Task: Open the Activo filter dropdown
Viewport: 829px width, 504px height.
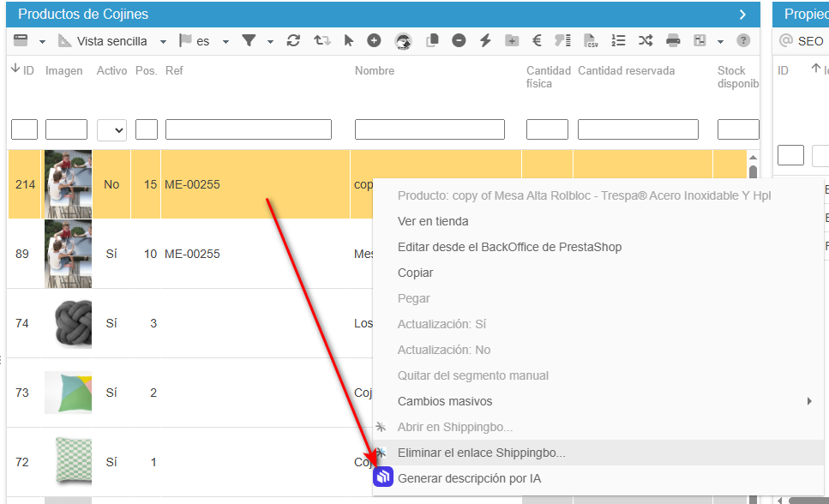Action: coord(111,129)
